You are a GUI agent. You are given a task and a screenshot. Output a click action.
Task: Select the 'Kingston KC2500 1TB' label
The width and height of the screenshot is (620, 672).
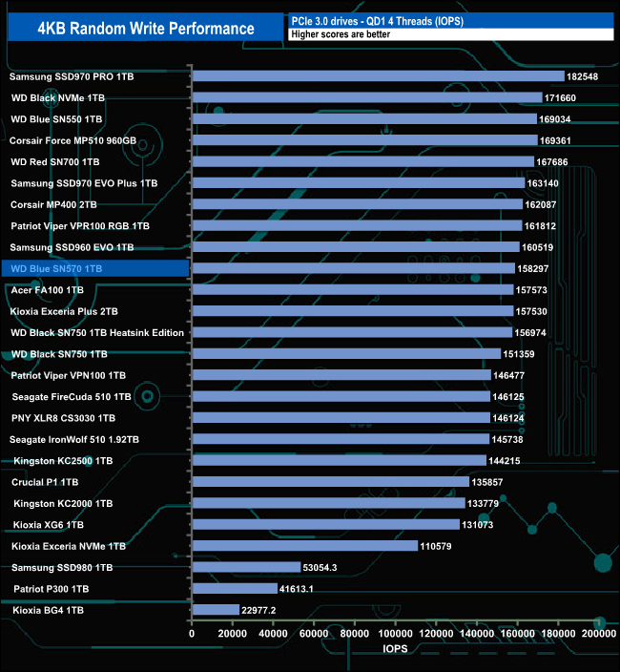(63, 461)
